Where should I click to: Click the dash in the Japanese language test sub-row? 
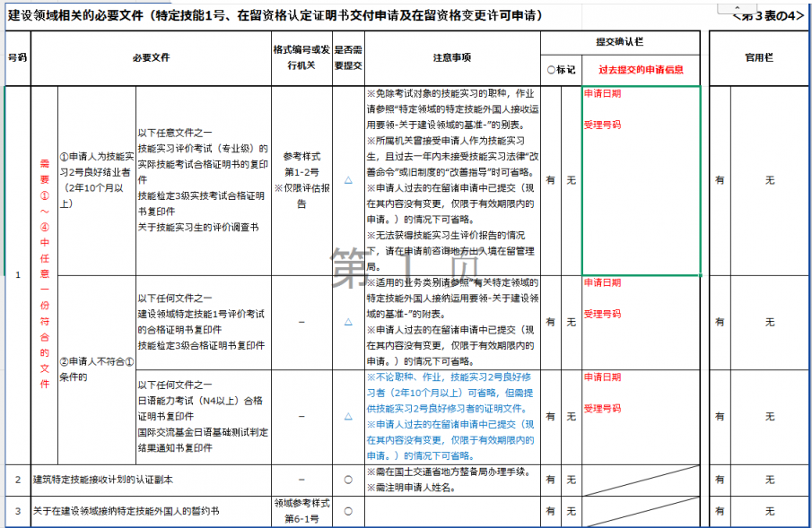(x=301, y=417)
